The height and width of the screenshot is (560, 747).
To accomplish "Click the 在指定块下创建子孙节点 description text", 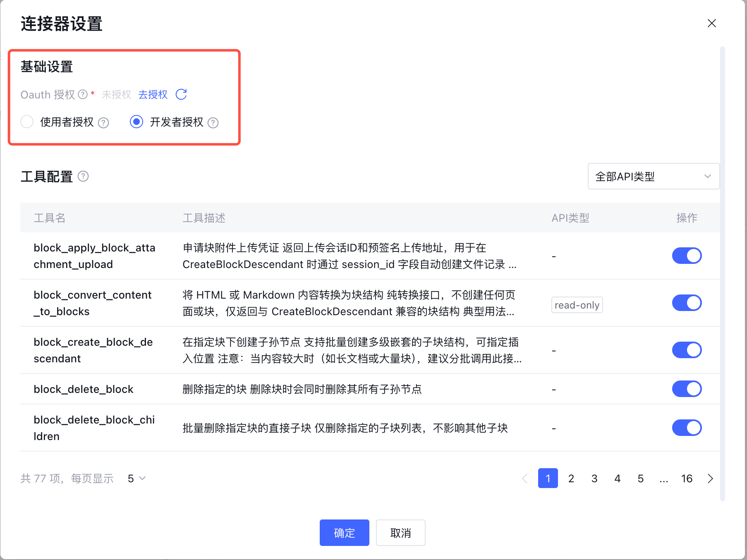I will pos(352,350).
